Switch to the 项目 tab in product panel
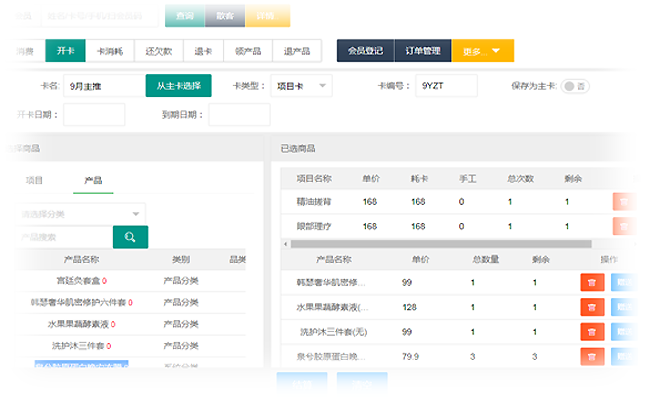Screen dimensions: 650x400 pos(34,180)
